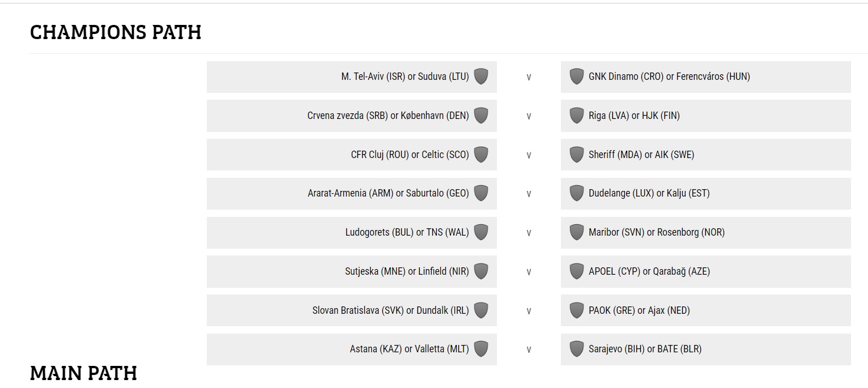Select the shield icon beside Riga or HJK
Viewport: 868px width, 388px height.
pos(577,116)
